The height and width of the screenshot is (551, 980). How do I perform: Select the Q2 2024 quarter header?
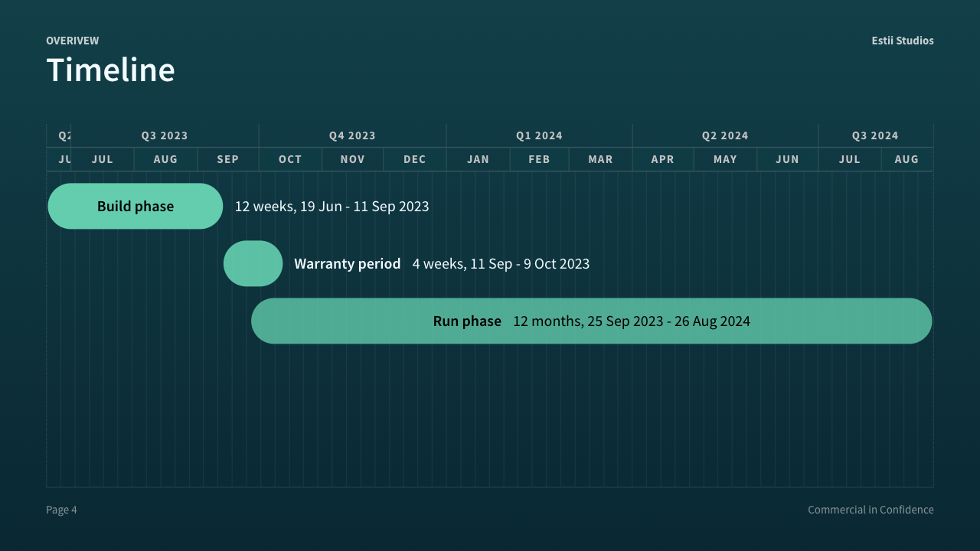(x=725, y=135)
